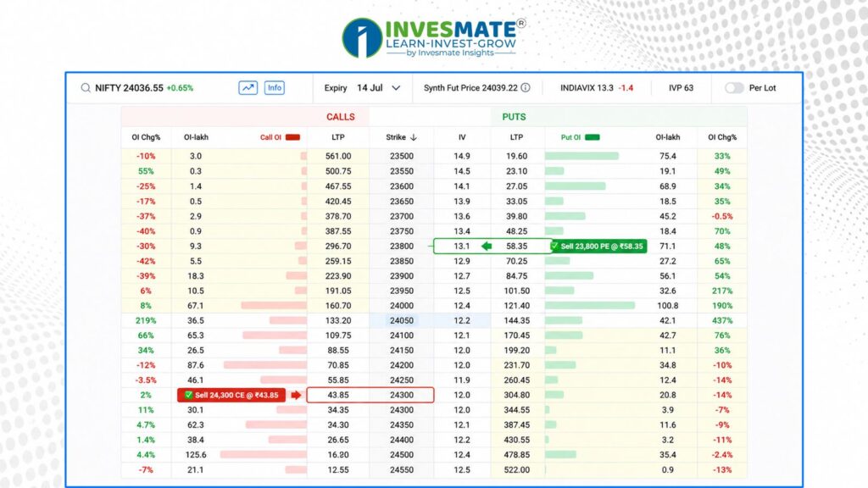This screenshot has height=488, width=868.
Task: Click the Info button
Action: pyautogui.click(x=275, y=88)
